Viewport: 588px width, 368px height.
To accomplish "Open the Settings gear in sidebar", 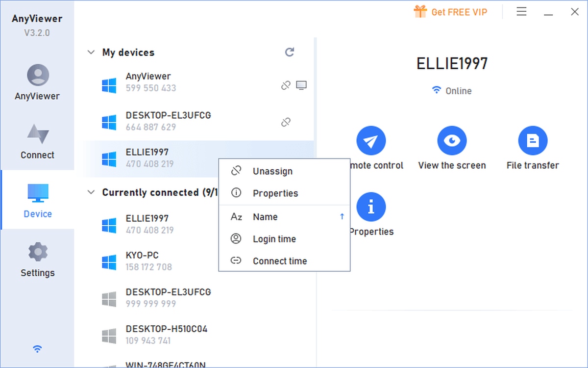I will click(x=38, y=252).
